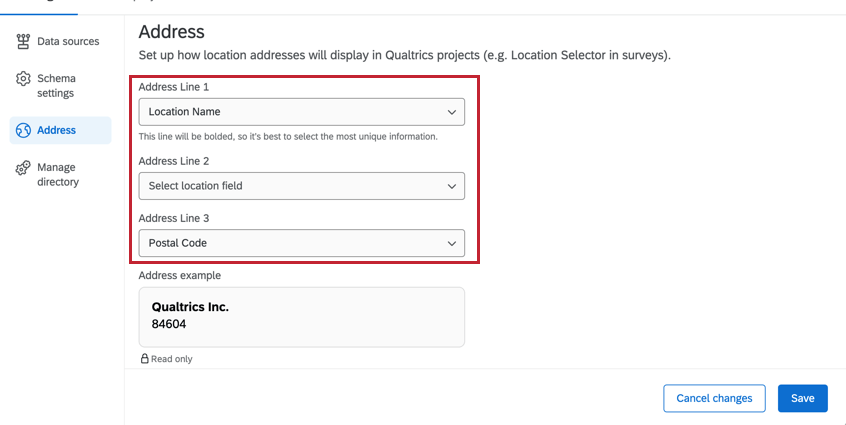Image resolution: width=846 pixels, height=425 pixels.
Task: Click the Address Line 1 hint text
Action: tap(288, 136)
